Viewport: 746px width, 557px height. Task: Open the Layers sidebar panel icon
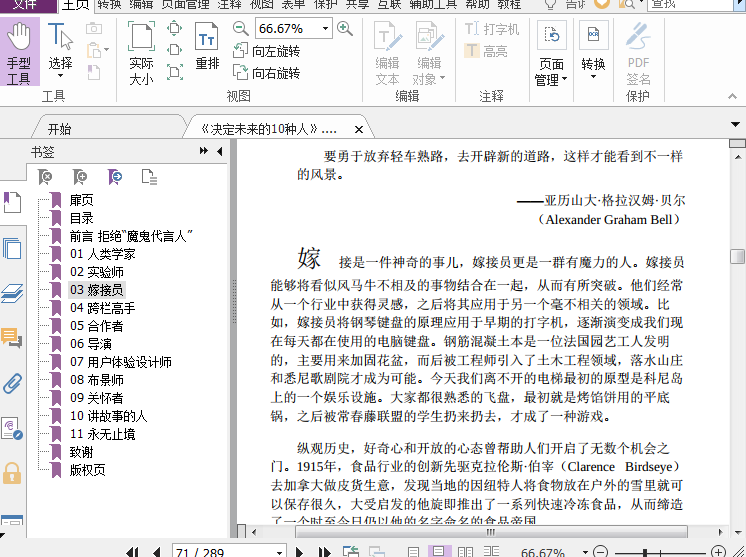coord(12,293)
